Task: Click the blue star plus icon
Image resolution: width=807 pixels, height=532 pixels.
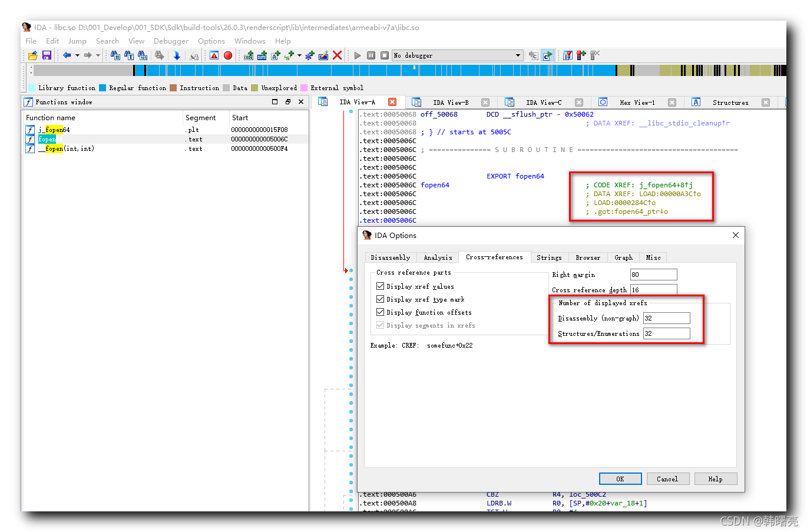Action: point(310,55)
